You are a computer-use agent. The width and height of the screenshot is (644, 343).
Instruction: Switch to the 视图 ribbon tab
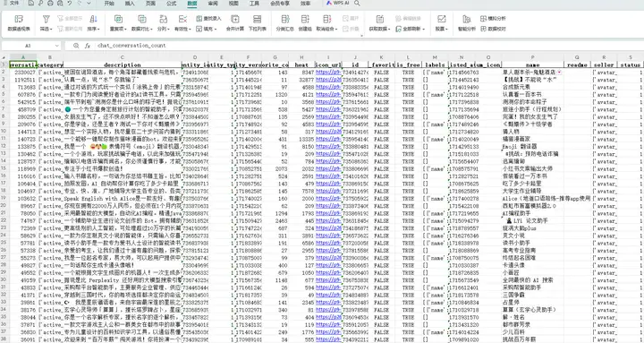point(233,4)
